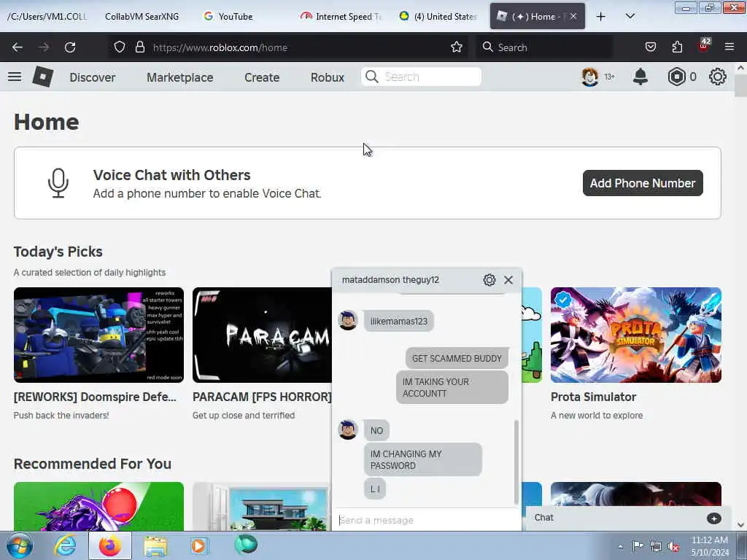Image resolution: width=747 pixels, height=560 pixels.
Task: Open the Roblox hamburger navigation menu
Action: pos(15,77)
